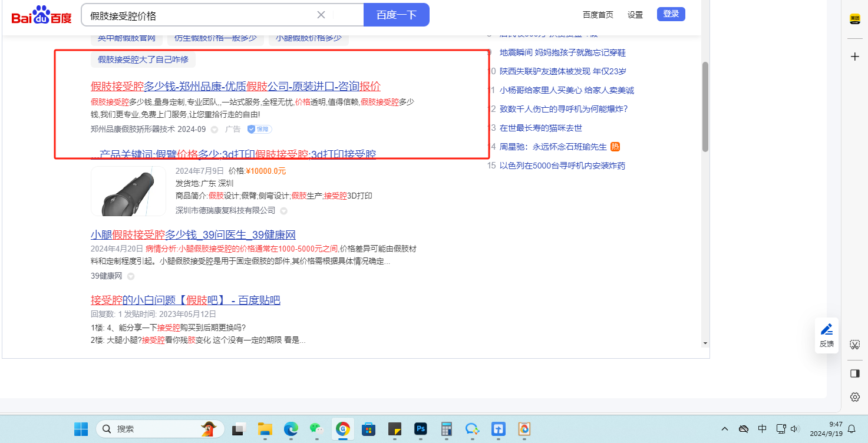Expand the arrow beside 深圳市德瑞康复科技有限公司

tap(283, 211)
